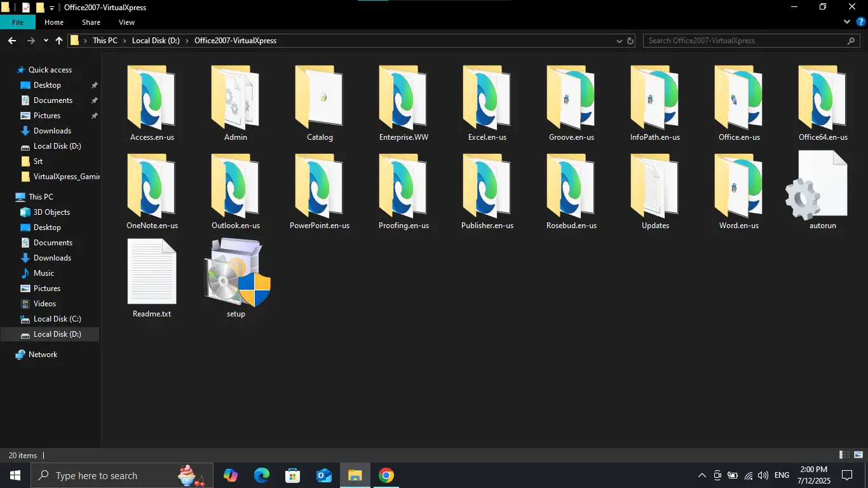This screenshot has height=488, width=868.
Task: Select the Word.en-us folder
Action: click(739, 192)
